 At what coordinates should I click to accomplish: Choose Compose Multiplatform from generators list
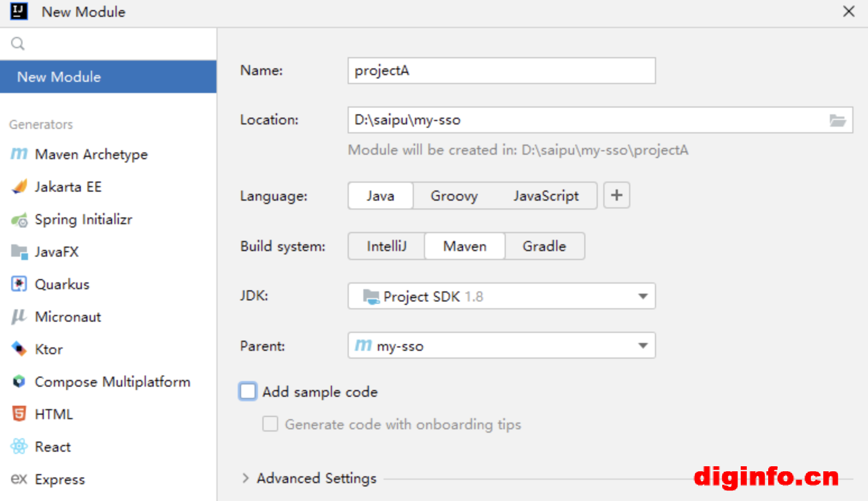pyautogui.click(x=112, y=382)
